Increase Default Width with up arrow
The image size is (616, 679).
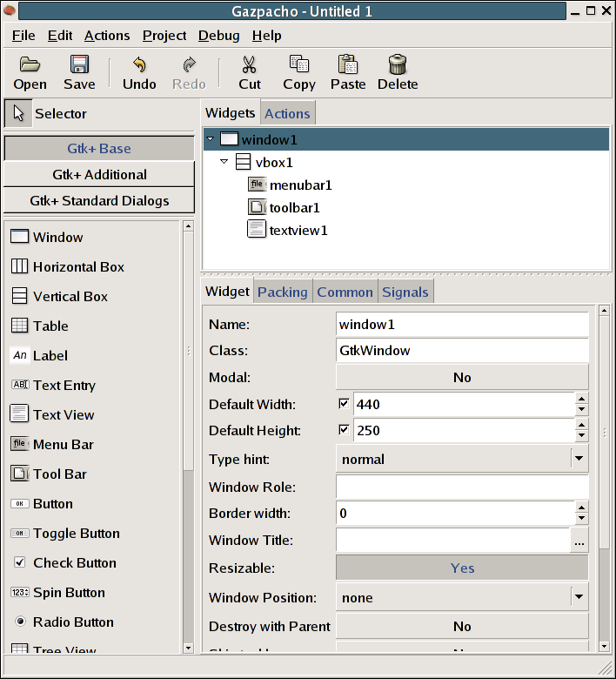coord(582,399)
